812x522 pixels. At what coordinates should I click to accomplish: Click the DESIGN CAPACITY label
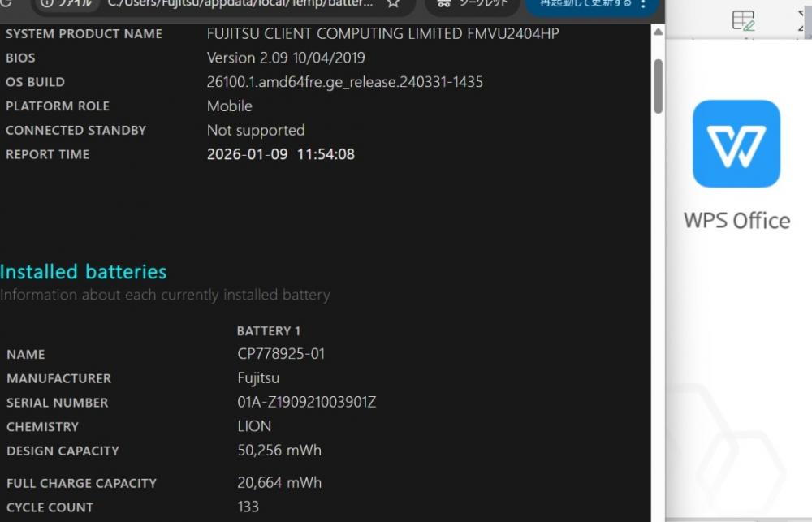coord(63,451)
